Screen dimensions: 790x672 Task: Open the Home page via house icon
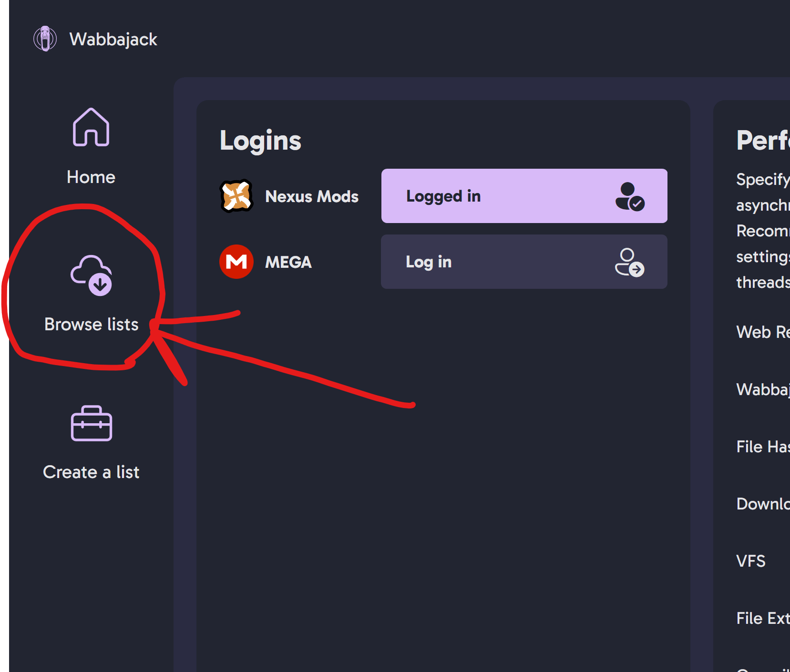point(91,127)
